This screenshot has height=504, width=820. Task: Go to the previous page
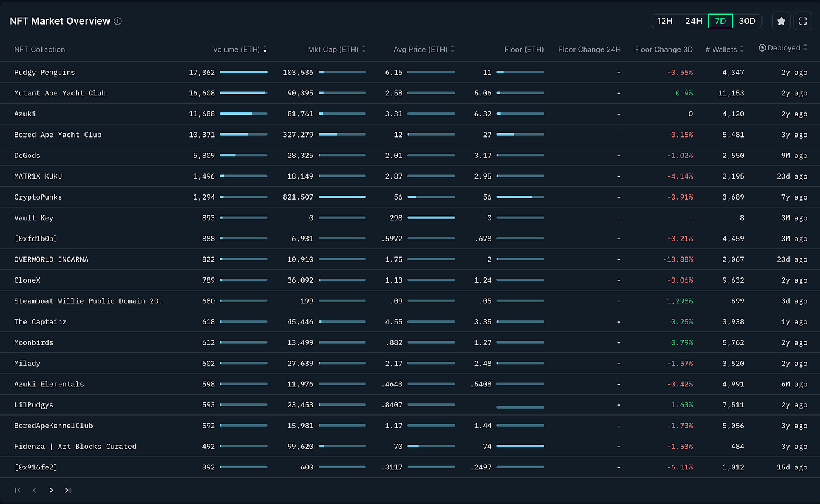tap(35, 490)
